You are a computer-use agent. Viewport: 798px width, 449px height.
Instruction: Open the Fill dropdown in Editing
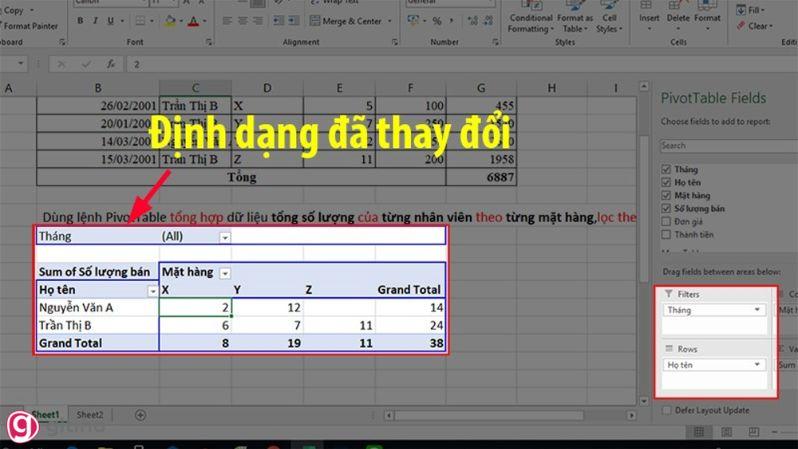(751, 10)
